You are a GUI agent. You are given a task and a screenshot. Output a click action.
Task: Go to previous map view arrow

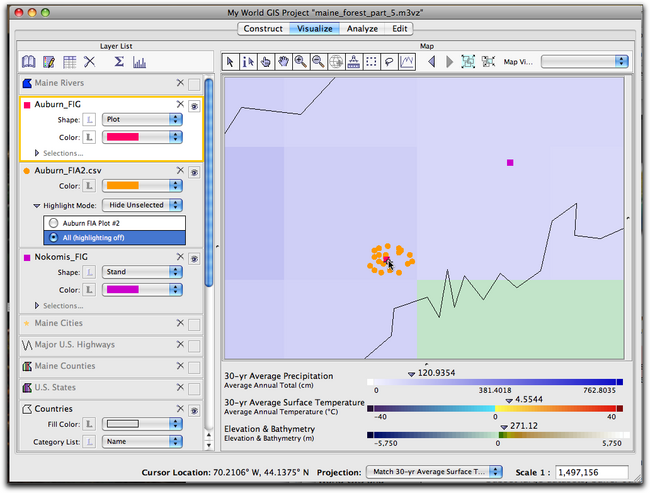pos(432,62)
